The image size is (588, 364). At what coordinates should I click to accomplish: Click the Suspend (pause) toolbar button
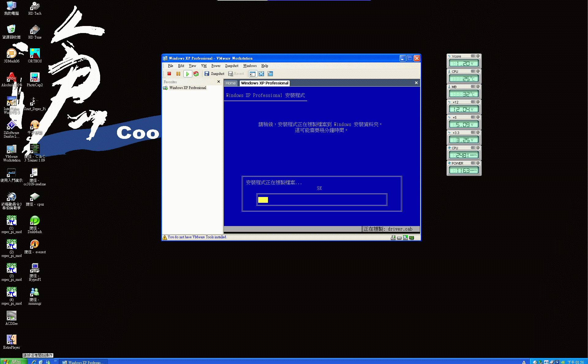tap(178, 74)
